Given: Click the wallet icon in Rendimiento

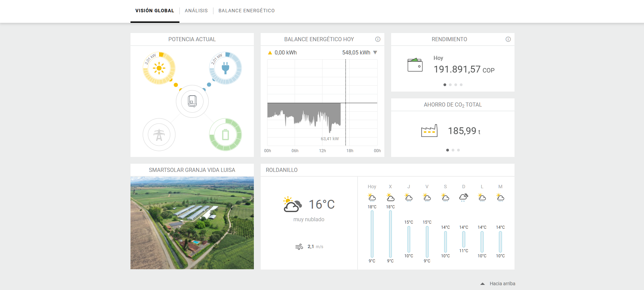Looking at the screenshot, I should pos(415,65).
